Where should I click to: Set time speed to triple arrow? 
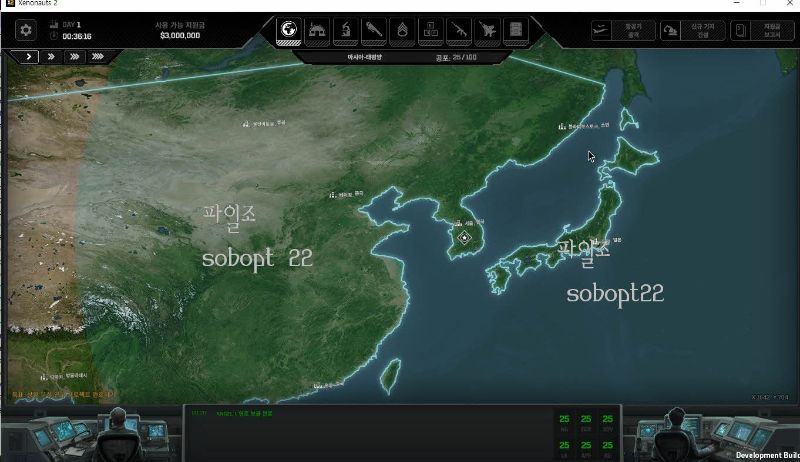click(74, 57)
